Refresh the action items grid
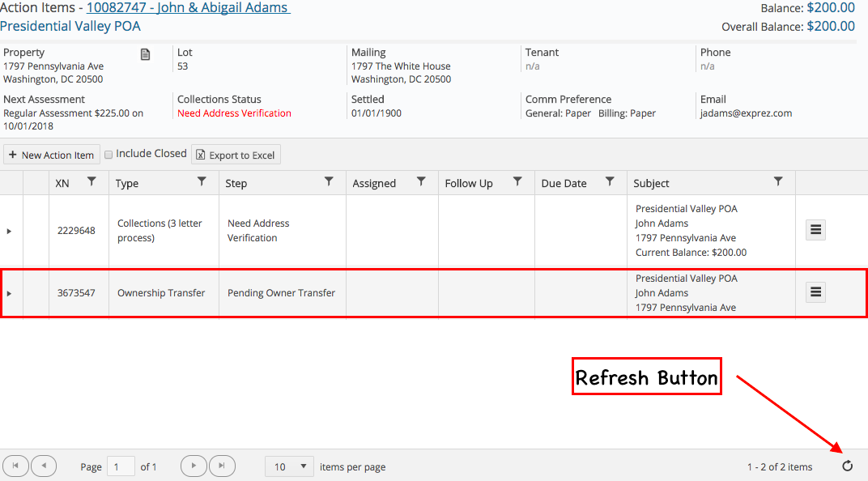Viewport: 868px width, 481px height. (x=847, y=466)
